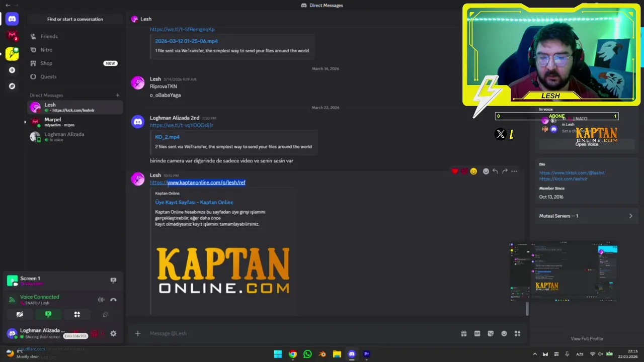
Task: Open Quests page
Action: pos(74,76)
